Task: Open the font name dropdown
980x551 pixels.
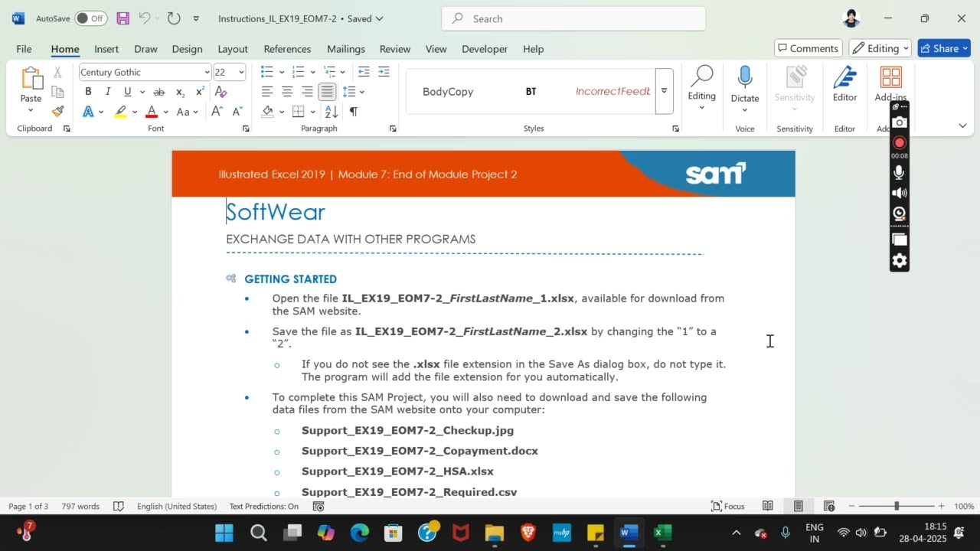Action: [x=207, y=73]
